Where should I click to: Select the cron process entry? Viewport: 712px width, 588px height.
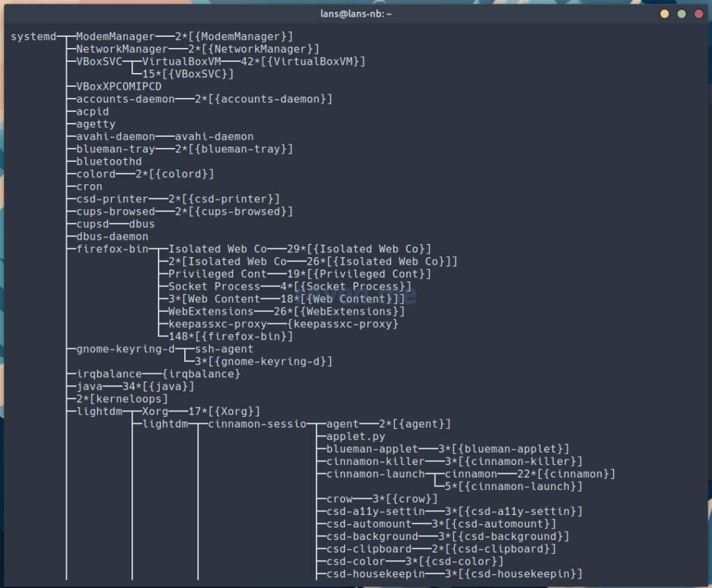click(89, 186)
